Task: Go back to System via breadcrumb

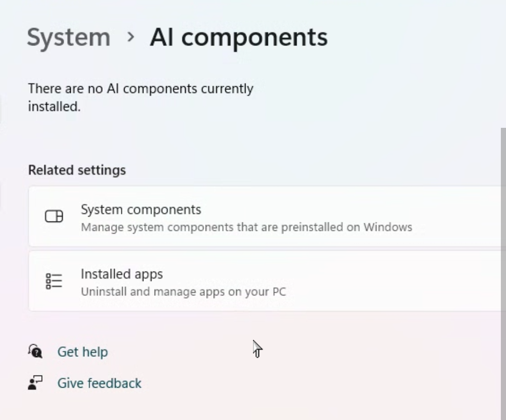Action: click(x=68, y=37)
